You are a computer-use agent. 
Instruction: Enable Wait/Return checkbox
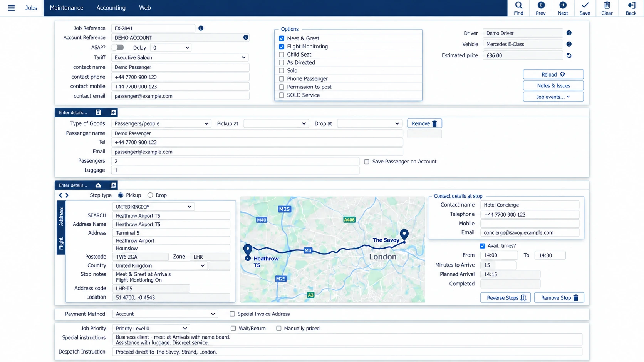click(x=233, y=328)
